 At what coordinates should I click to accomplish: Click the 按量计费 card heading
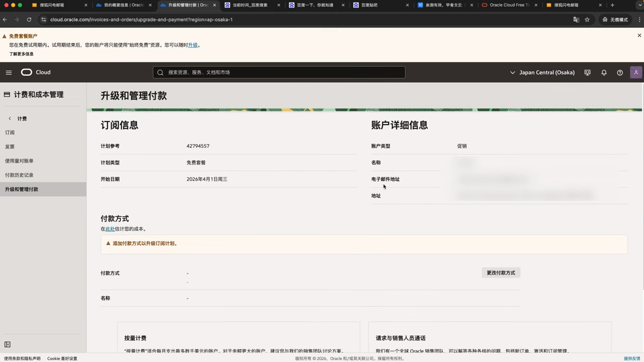135,338
